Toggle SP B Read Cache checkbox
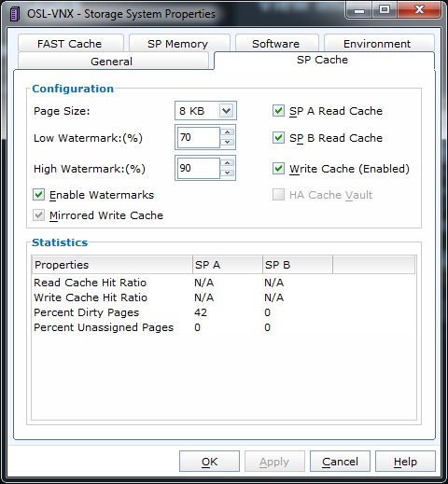The height and width of the screenshot is (484, 448). 278,138
